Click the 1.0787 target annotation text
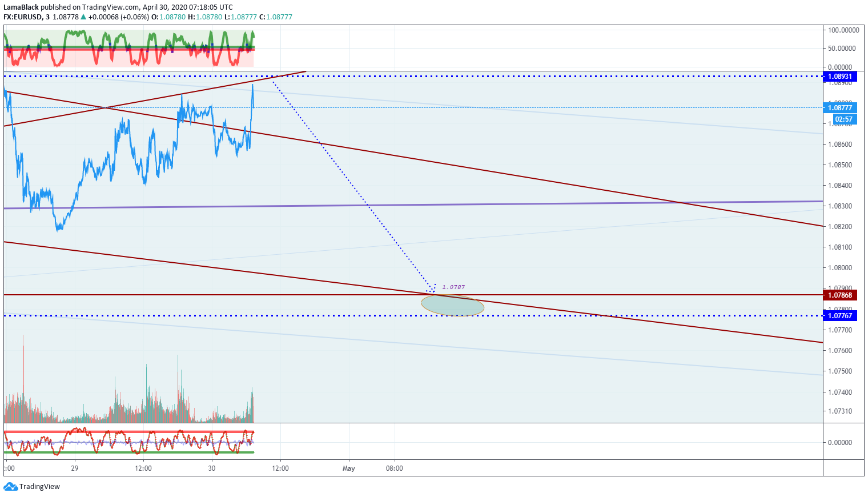The height and width of the screenshot is (497, 868). (x=453, y=287)
